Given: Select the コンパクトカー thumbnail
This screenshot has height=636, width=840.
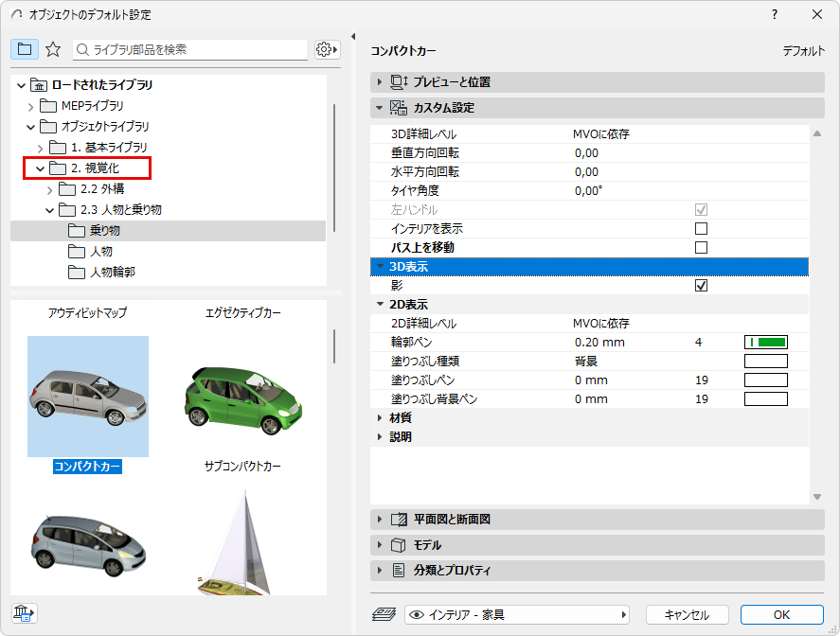Looking at the screenshot, I should click(88, 397).
